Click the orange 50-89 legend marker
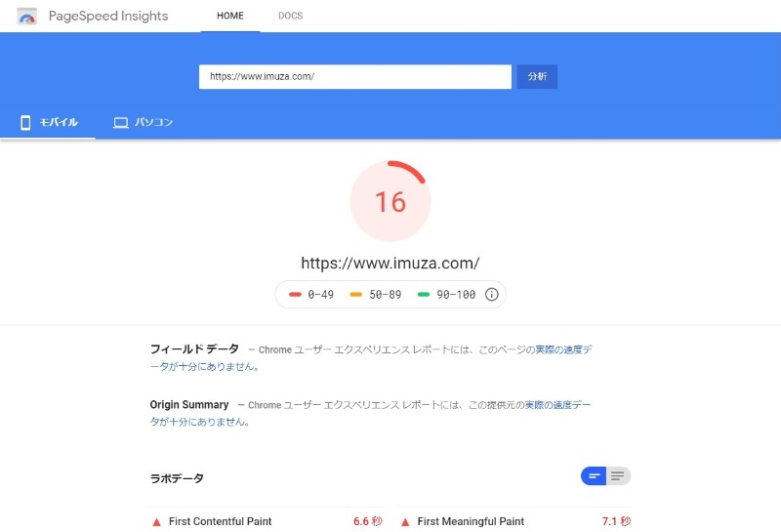Viewport: 781px width, 532px height. [x=356, y=295]
